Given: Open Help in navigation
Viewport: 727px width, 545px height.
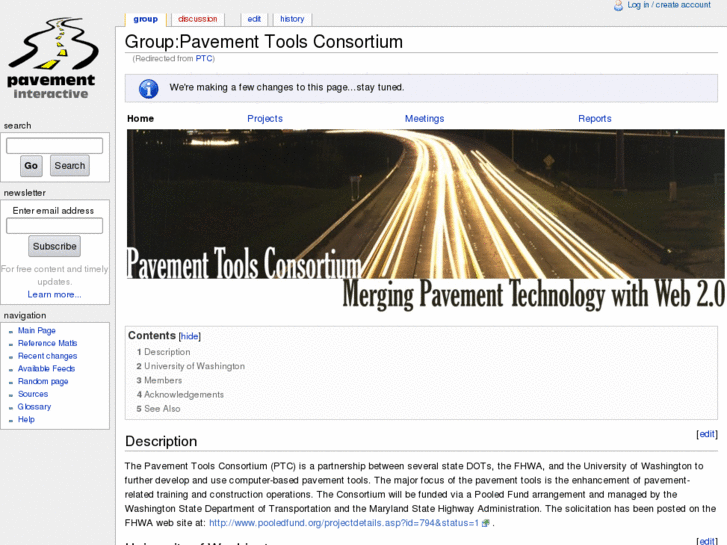Looking at the screenshot, I should click(x=26, y=419).
